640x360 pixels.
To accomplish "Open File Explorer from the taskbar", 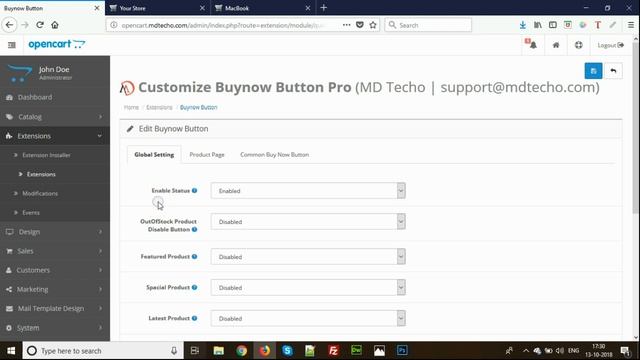I will pos(219,351).
